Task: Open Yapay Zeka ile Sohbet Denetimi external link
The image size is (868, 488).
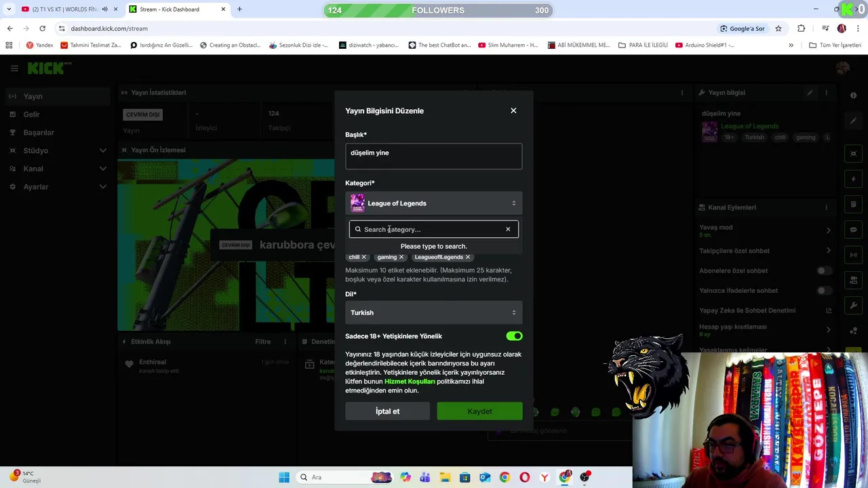Action: (x=828, y=310)
